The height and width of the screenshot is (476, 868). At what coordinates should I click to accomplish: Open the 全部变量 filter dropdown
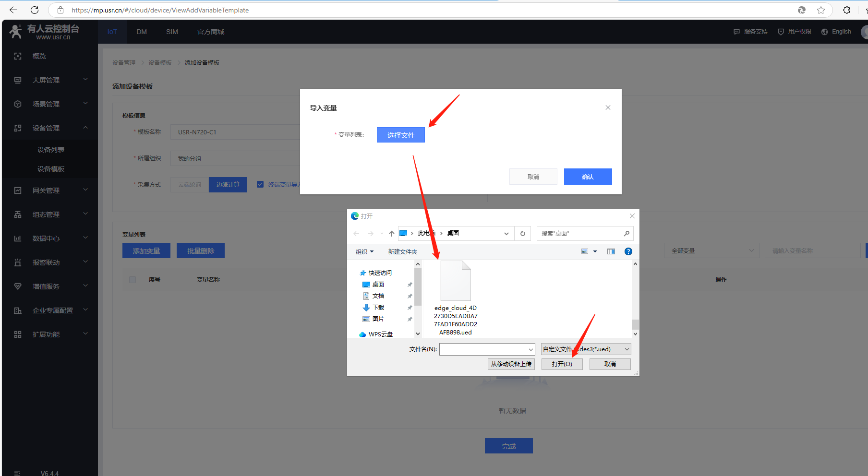coord(712,250)
